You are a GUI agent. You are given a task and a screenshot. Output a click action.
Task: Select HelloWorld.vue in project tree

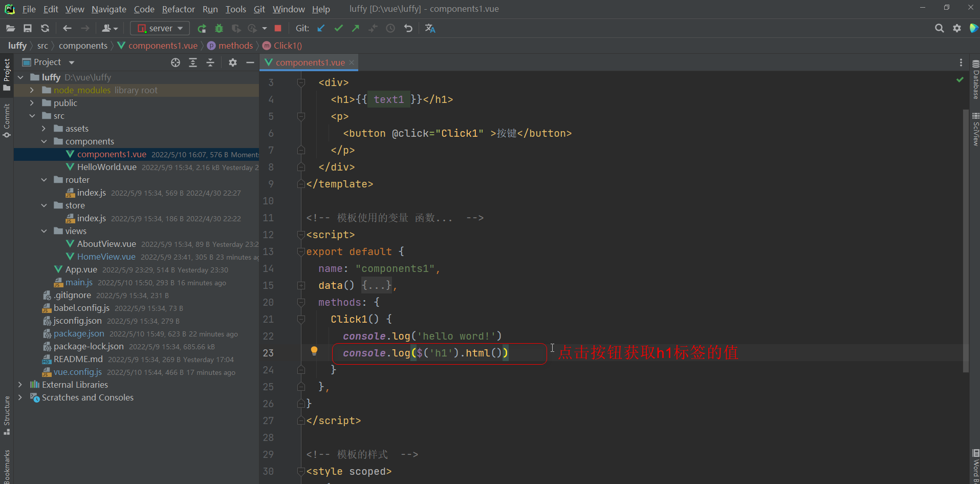tap(106, 167)
